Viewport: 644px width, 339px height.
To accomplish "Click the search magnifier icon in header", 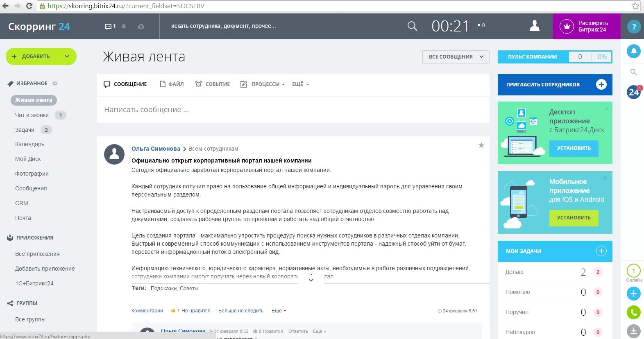I will (x=412, y=26).
